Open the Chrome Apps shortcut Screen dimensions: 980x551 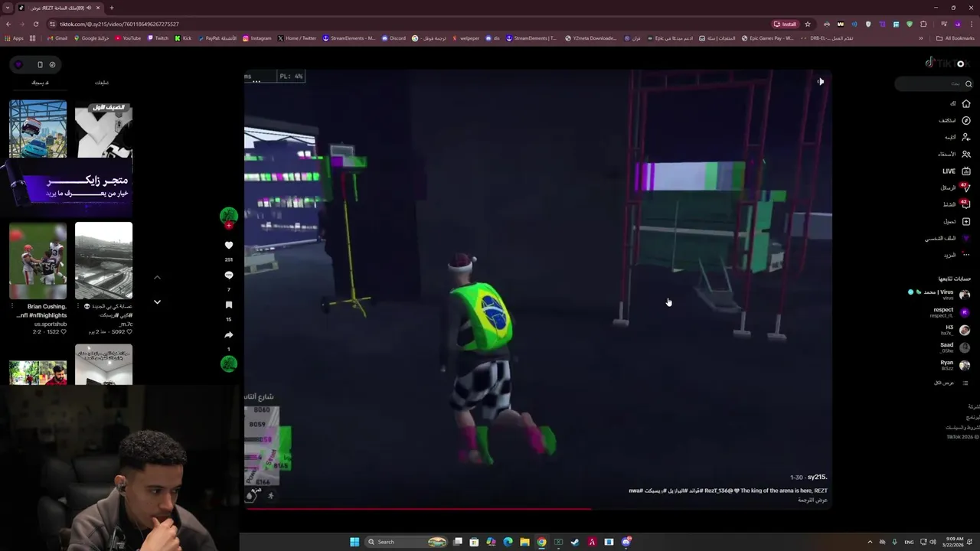15,38
